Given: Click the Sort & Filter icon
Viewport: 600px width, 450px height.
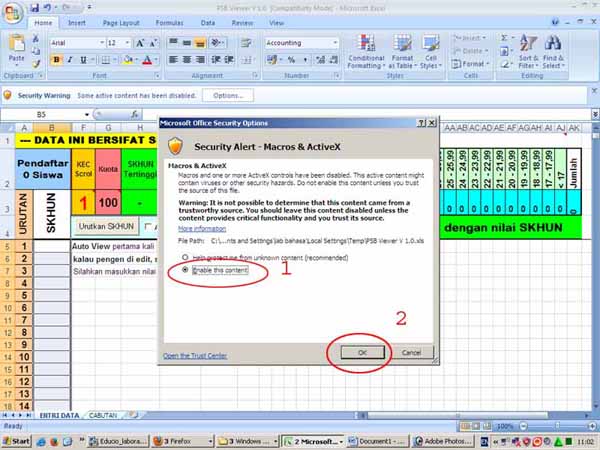Looking at the screenshot, I should coord(528,52).
